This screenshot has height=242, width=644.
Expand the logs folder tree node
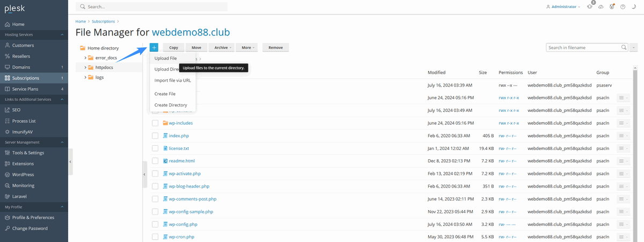tap(85, 77)
